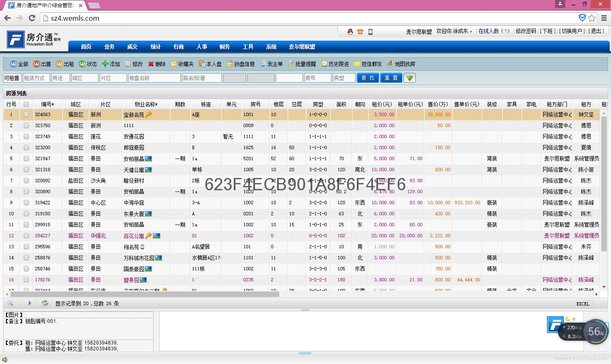Open 锁盘信息 lock info
The height and width of the screenshot is (364, 611).
point(241,64)
